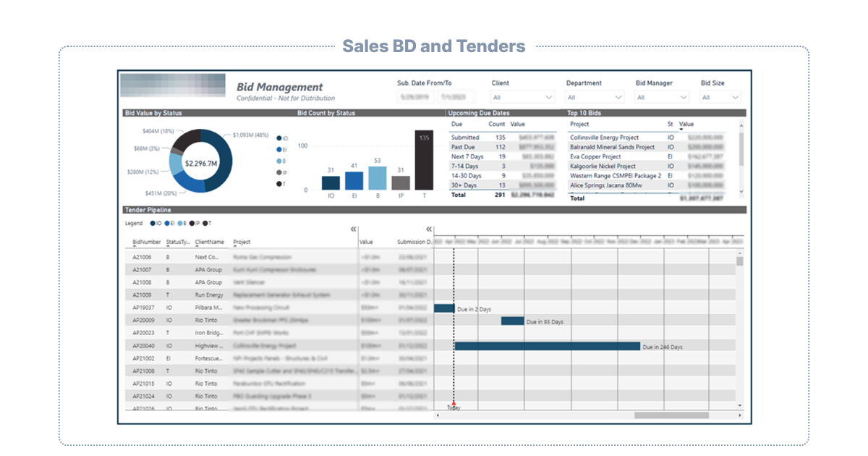Open the Bid Manager filter dropdown
Viewport: 868px width, 456px height.
[x=662, y=97]
